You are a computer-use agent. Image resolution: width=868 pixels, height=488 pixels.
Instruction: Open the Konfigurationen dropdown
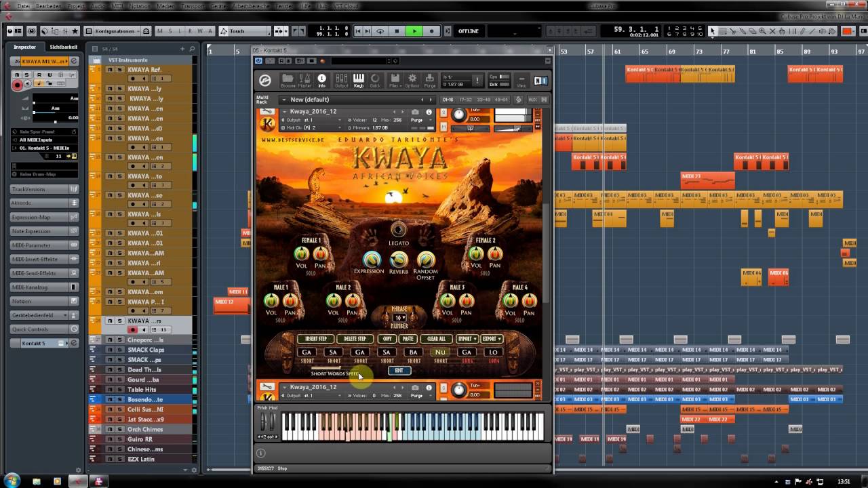(x=119, y=31)
